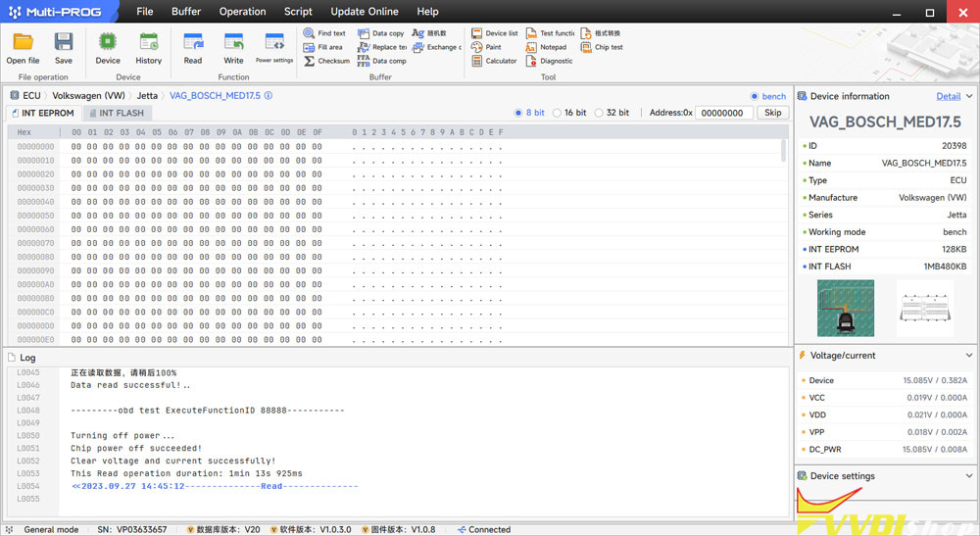The width and height of the screenshot is (980, 536).
Task: Collapse the Device information panel
Action: tap(969, 96)
